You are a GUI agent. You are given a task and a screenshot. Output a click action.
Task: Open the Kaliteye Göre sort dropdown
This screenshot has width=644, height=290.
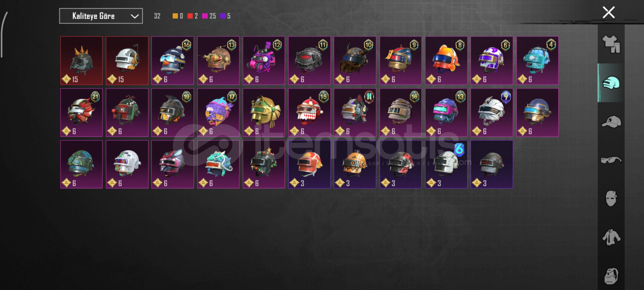click(101, 16)
